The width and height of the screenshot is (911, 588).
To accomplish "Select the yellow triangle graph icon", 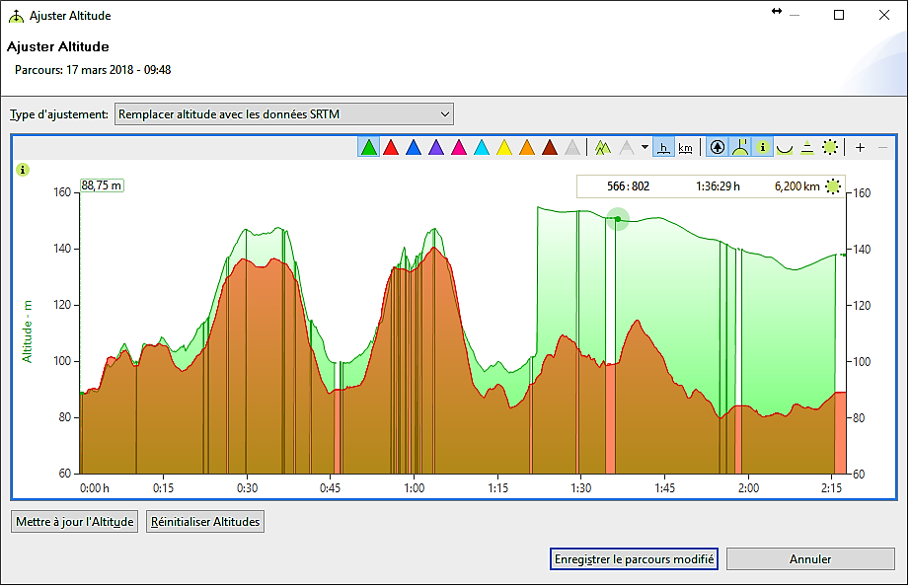I will tap(504, 148).
